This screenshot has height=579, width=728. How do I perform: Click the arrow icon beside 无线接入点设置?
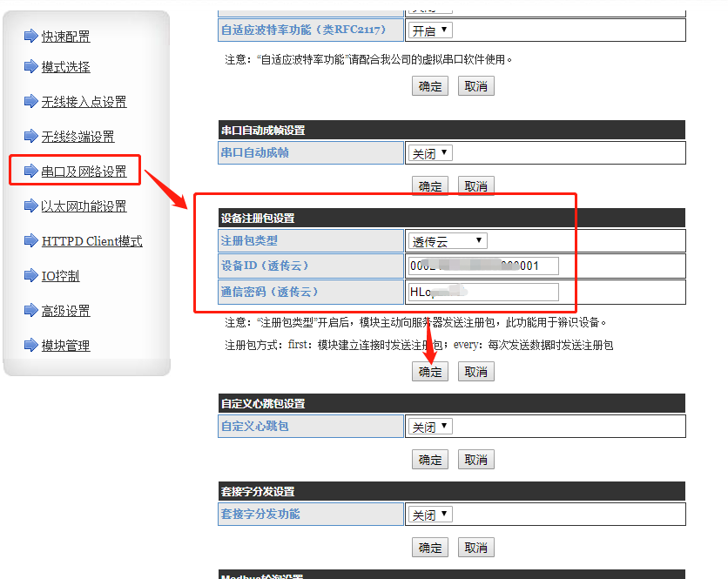click(31, 101)
